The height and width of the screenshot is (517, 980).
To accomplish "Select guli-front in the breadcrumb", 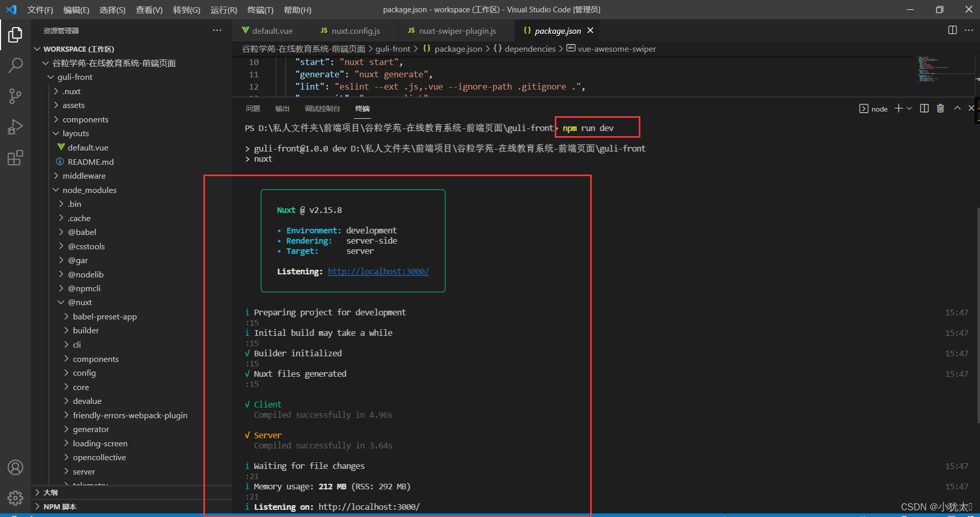I will [393, 49].
